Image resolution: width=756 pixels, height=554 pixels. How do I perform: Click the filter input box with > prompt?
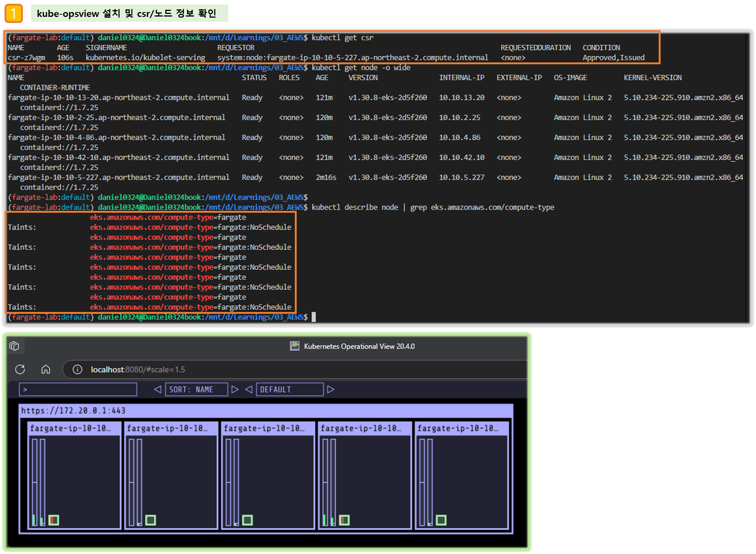(x=78, y=389)
